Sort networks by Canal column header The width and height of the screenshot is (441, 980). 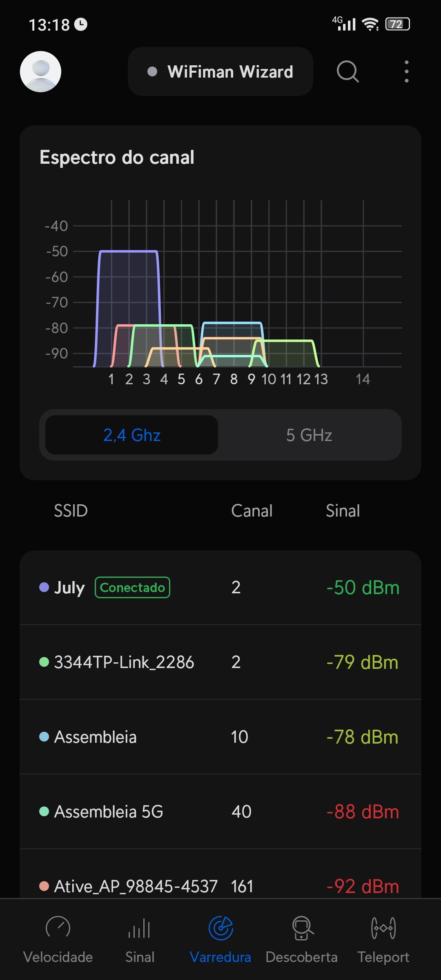click(252, 511)
